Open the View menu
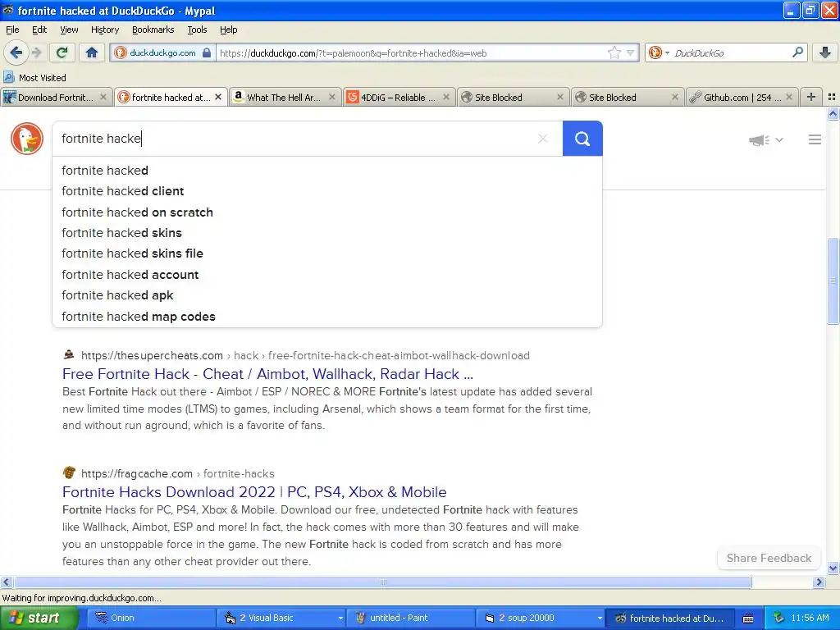This screenshot has height=630, width=840. tap(69, 30)
